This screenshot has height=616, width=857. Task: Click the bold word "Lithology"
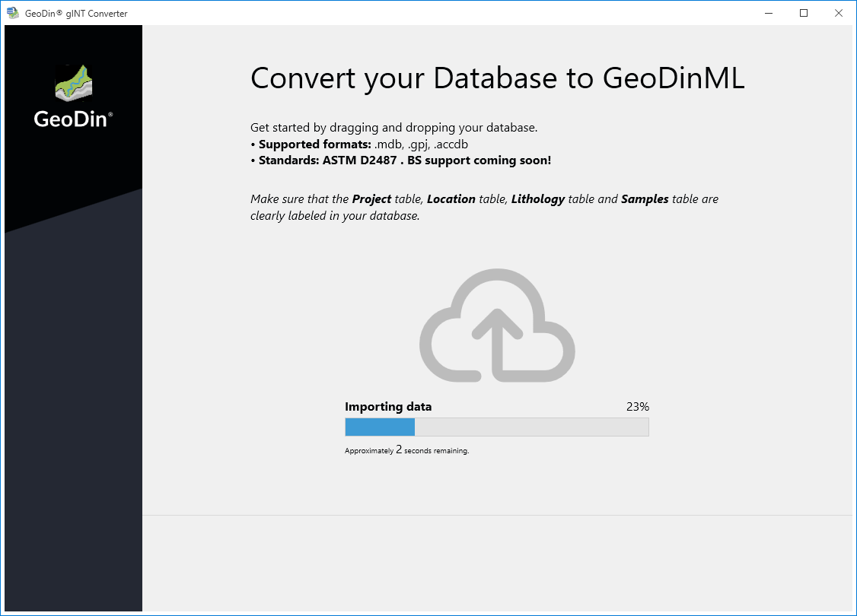click(x=537, y=199)
